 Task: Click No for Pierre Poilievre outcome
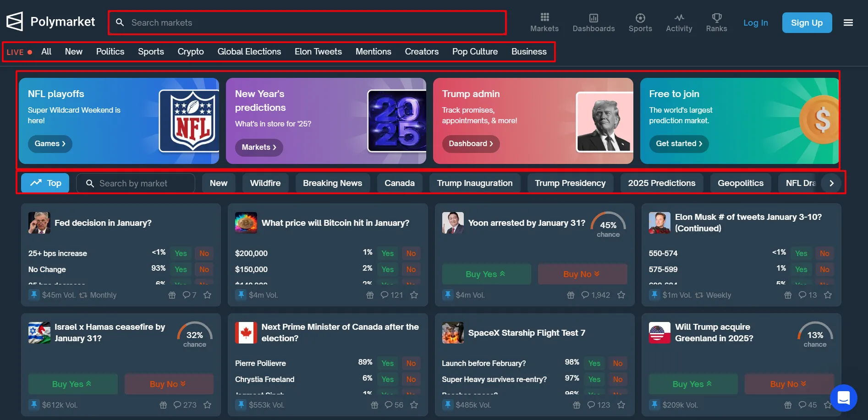[411, 363]
